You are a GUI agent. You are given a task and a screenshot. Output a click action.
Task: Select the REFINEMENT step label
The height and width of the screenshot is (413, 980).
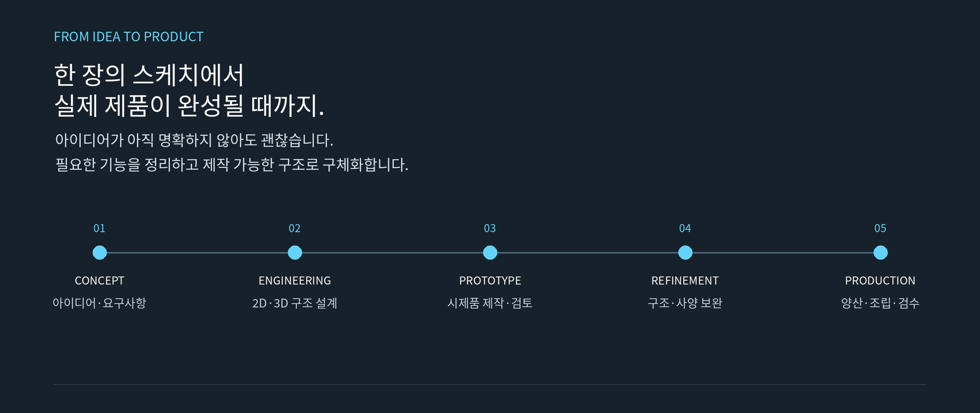[x=685, y=280]
